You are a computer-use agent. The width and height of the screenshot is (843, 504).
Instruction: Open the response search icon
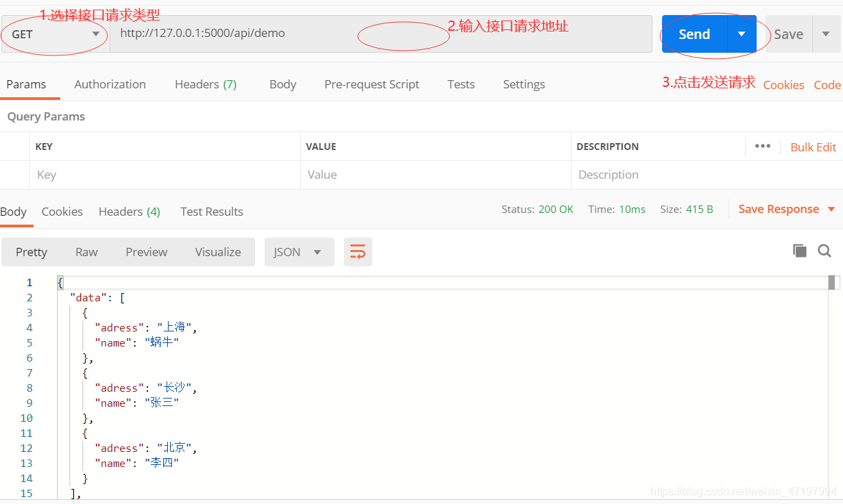(824, 251)
